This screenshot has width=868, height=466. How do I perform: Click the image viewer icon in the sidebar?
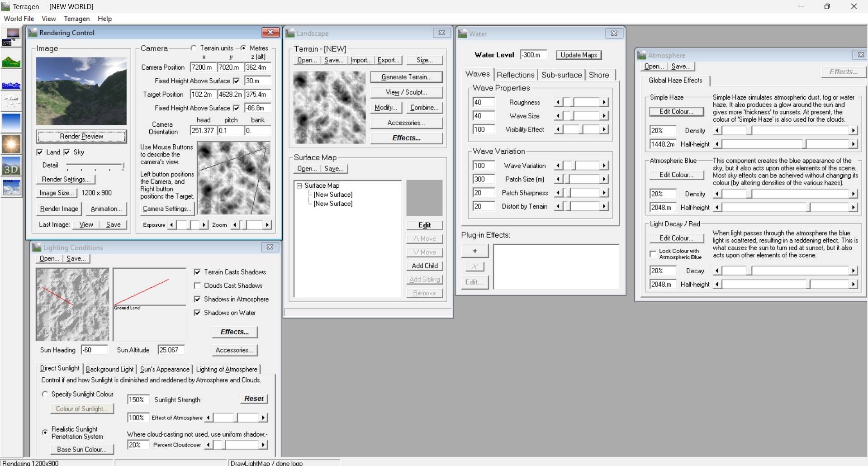click(11, 187)
